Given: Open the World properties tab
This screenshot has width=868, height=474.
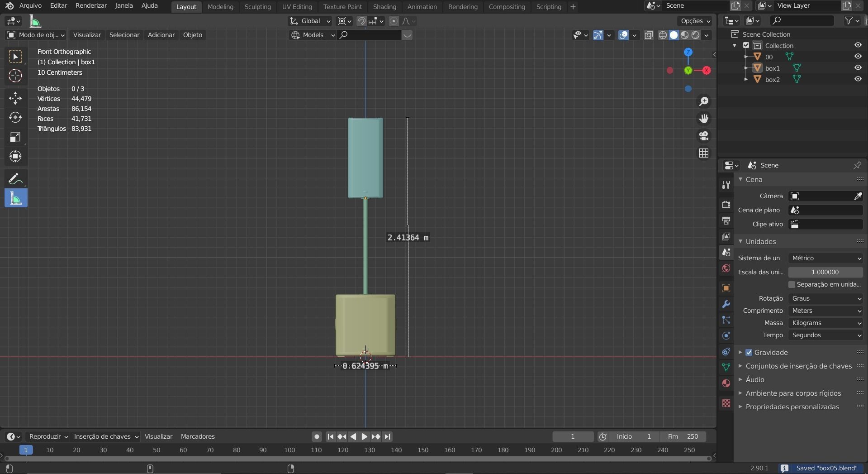Looking at the screenshot, I should [x=726, y=268].
